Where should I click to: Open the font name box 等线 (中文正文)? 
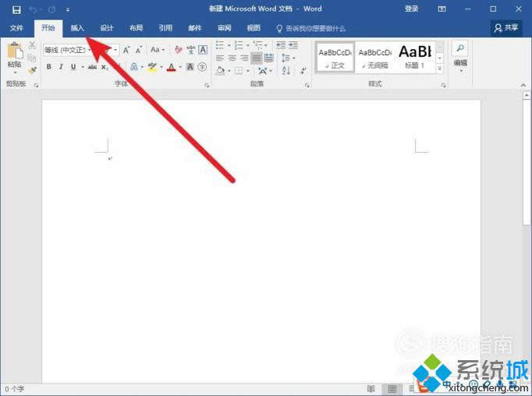[x=67, y=50]
